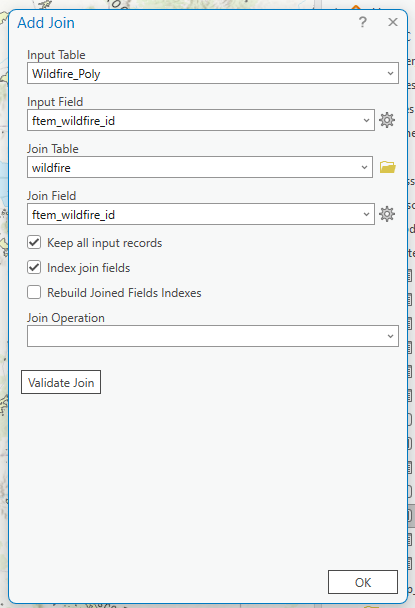The height and width of the screenshot is (608, 415).
Task: Click the wildfire join table field
Action: (200, 167)
